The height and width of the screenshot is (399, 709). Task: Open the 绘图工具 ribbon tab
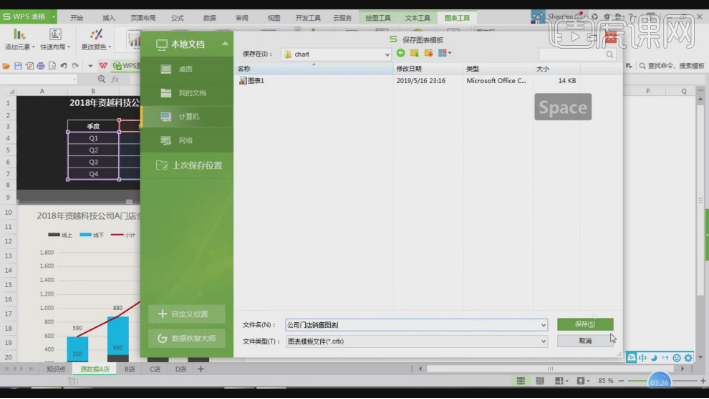tap(378, 18)
